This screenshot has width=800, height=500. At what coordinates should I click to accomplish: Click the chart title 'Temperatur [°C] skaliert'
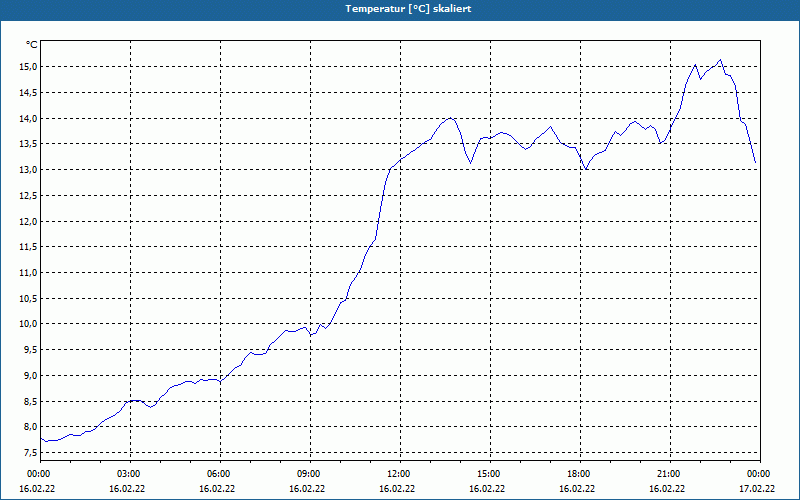click(408, 9)
